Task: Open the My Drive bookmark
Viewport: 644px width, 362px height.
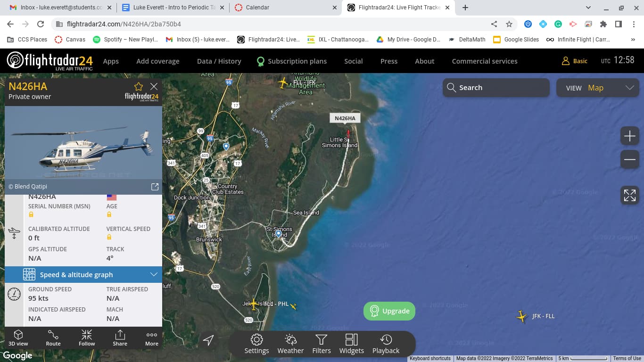Action: 408,40
